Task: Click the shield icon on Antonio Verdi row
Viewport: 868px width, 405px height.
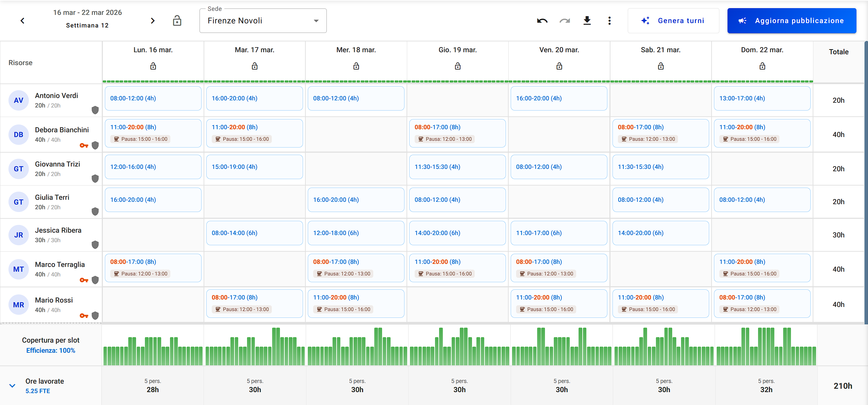Action: tap(95, 110)
